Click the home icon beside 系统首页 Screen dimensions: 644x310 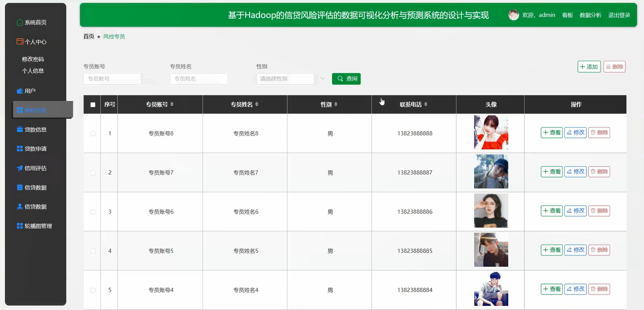click(20, 22)
